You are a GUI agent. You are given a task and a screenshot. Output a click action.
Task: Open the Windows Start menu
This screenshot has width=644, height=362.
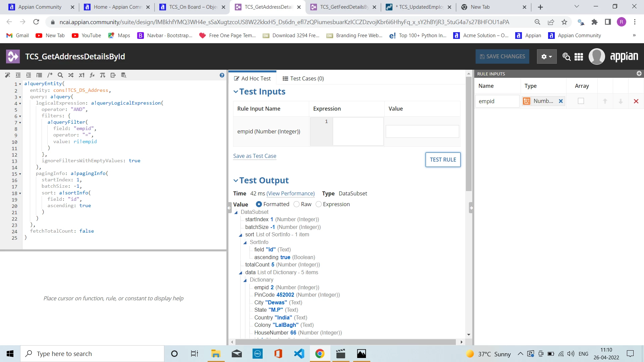click(x=10, y=354)
